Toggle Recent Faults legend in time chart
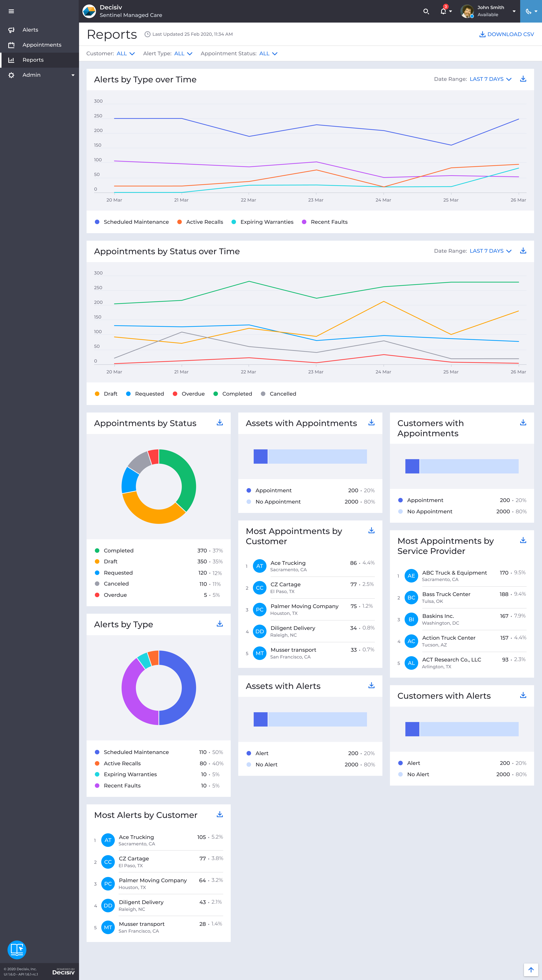The width and height of the screenshot is (542, 980). click(x=325, y=222)
